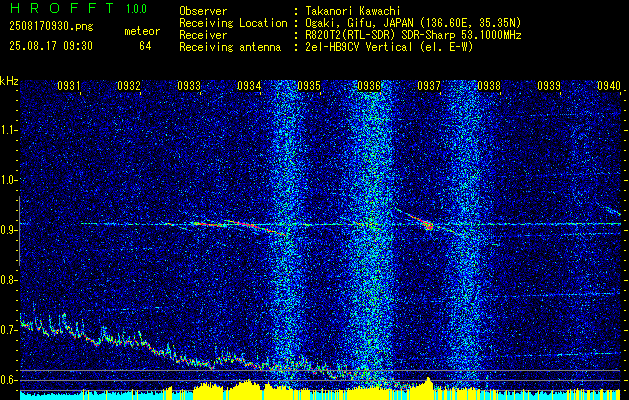Image resolution: width=629 pixels, height=400 pixels.
Task: Click the 1.1 kHz axis label
Action: coord(8,130)
